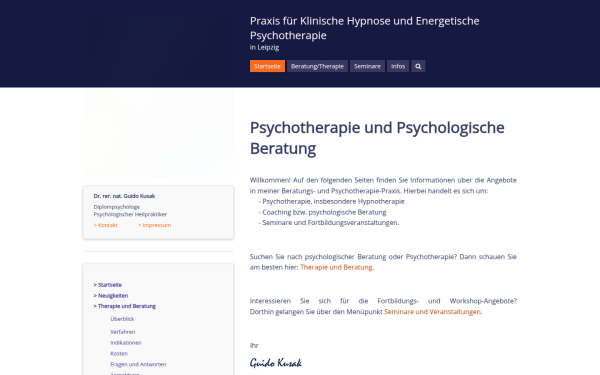Open the Infos menu item

click(398, 66)
